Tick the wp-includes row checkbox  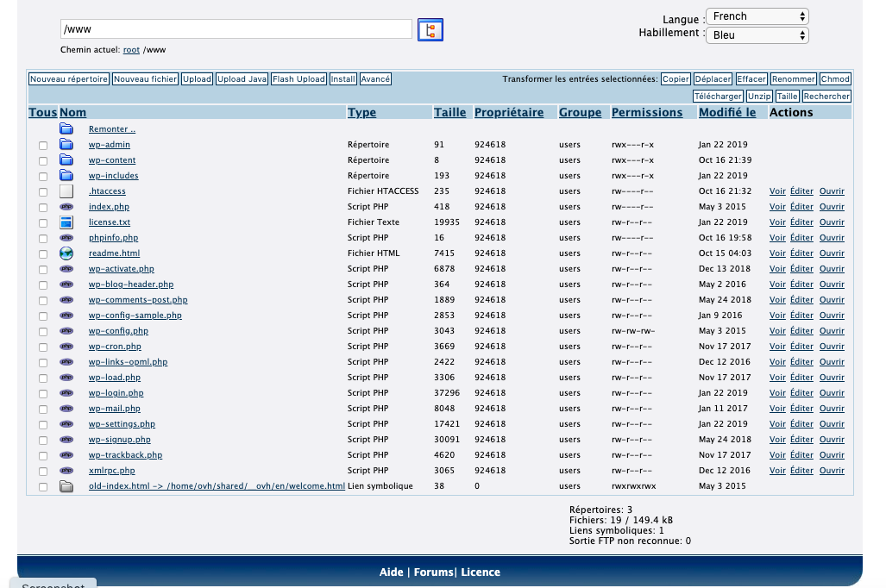tap(43, 177)
